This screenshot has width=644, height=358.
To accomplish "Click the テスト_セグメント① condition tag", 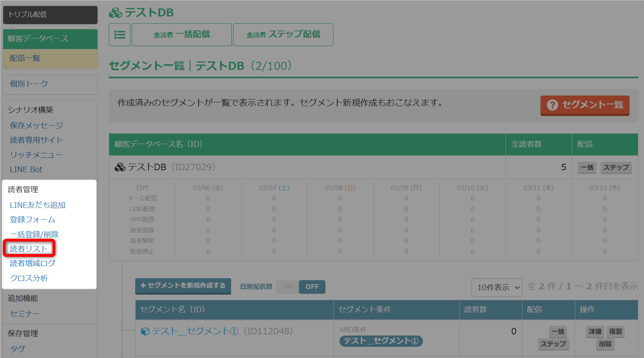I will point(381,341).
